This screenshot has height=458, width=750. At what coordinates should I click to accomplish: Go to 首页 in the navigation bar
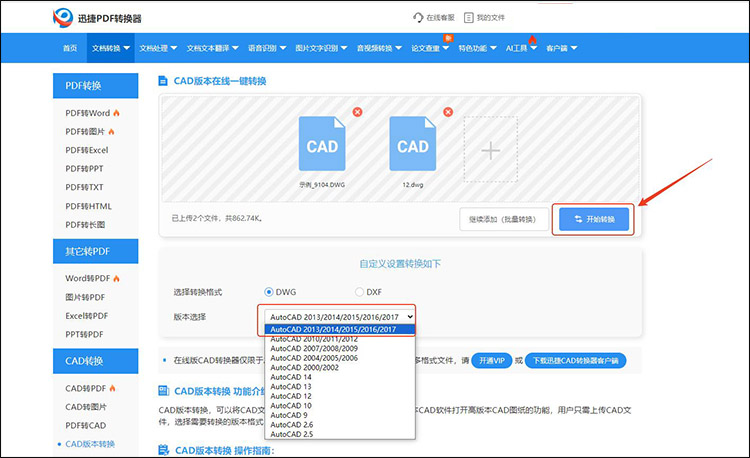(70, 48)
